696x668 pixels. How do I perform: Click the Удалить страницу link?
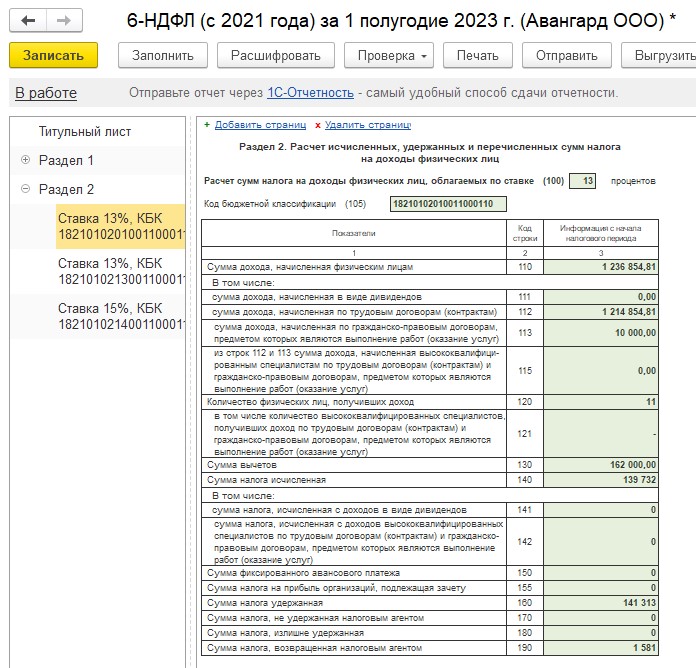pos(368,125)
